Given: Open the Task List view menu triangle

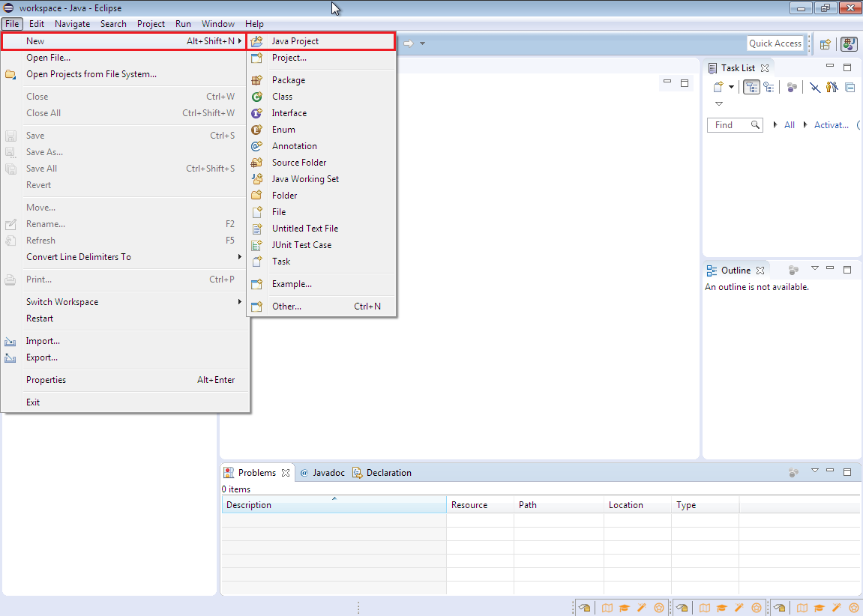Looking at the screenshot, I should 719,104.
